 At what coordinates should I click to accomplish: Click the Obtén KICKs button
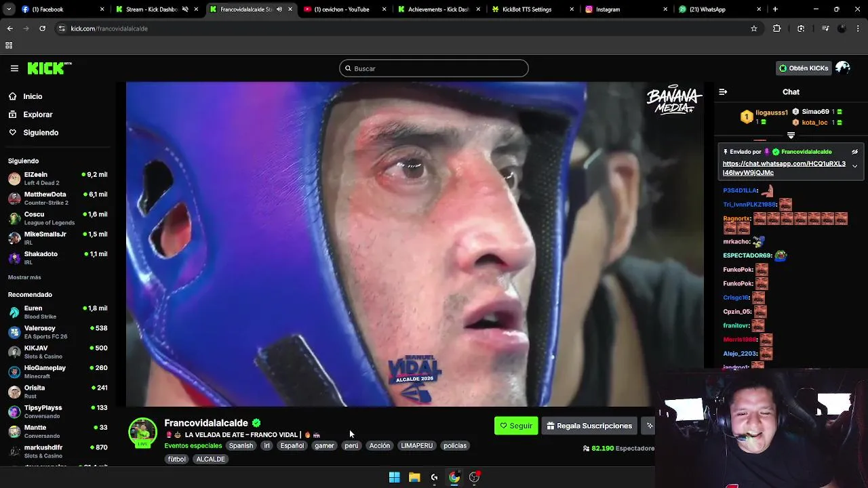pyautogui.click(x=804, y=68)
